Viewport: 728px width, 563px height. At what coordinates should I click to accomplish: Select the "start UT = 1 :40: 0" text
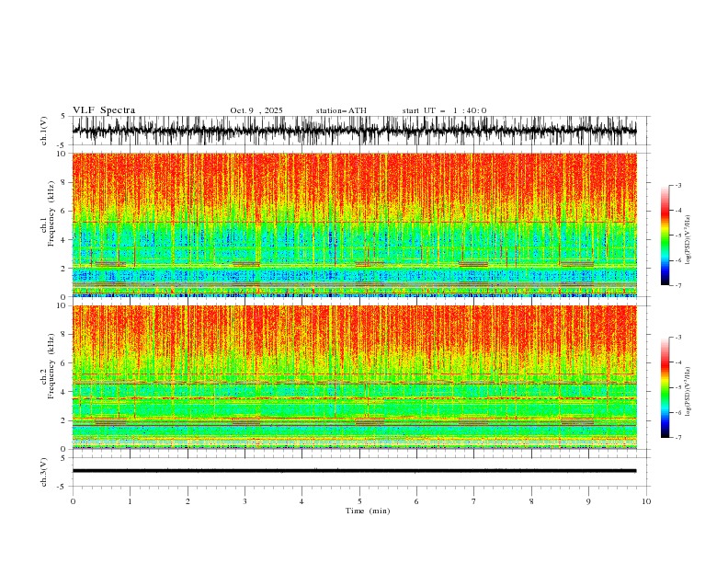(444, 110)
